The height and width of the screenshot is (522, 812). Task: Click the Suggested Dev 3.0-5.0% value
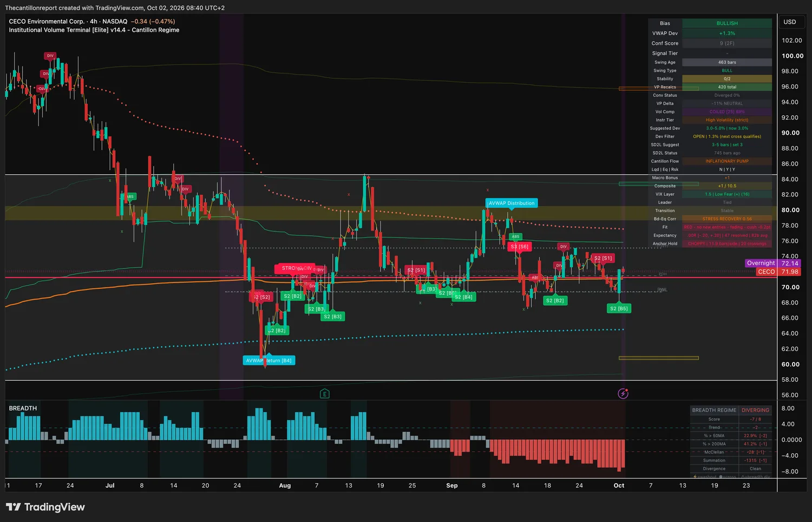(727, 128)
